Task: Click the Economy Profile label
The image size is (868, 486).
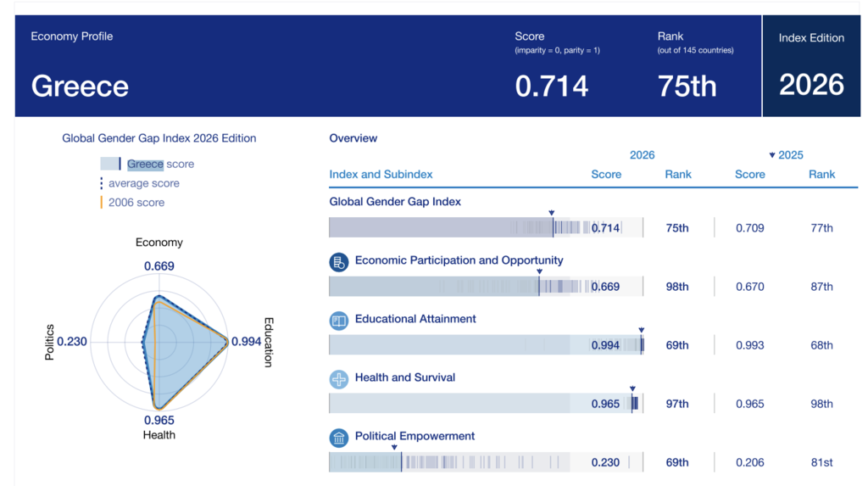Action: (x=72, y=36)
